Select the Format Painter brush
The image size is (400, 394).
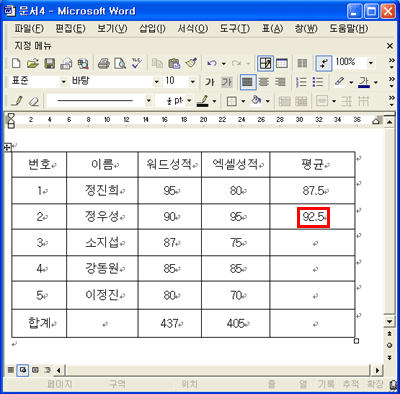[x=191, y=63]
